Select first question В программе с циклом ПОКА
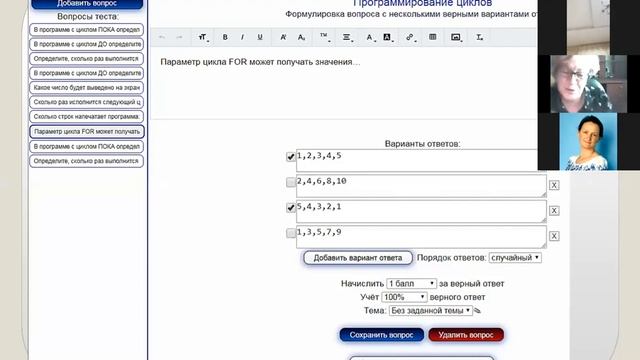 click(x=87, y=30)
